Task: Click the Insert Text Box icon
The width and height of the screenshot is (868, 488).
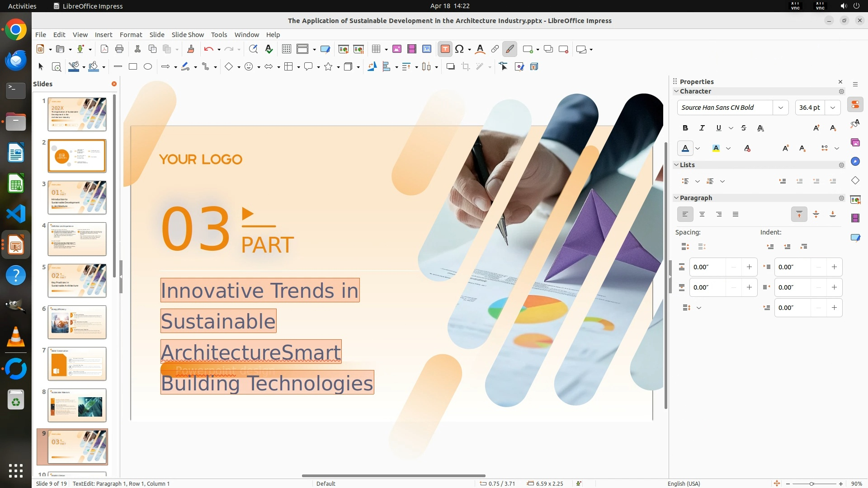Action: [445, 49]
